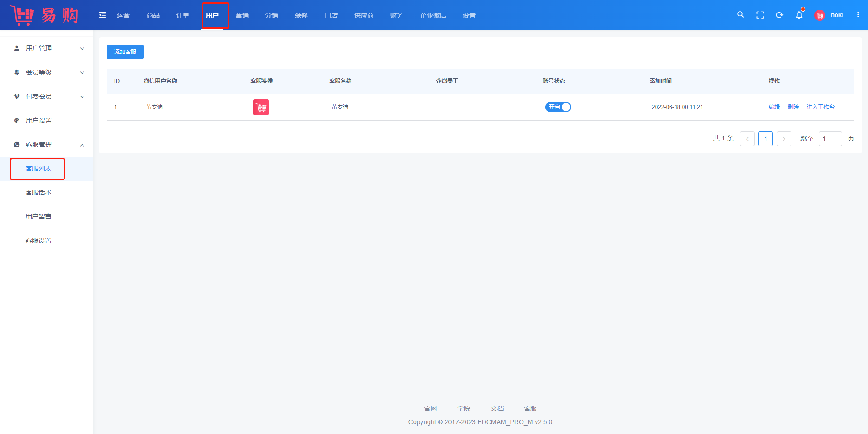Click the hoki user avatar

(x=820, y=15)
